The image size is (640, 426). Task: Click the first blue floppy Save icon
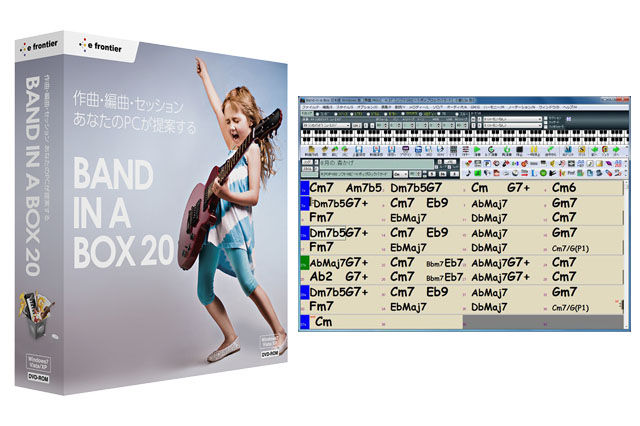(x=359, y=150)
